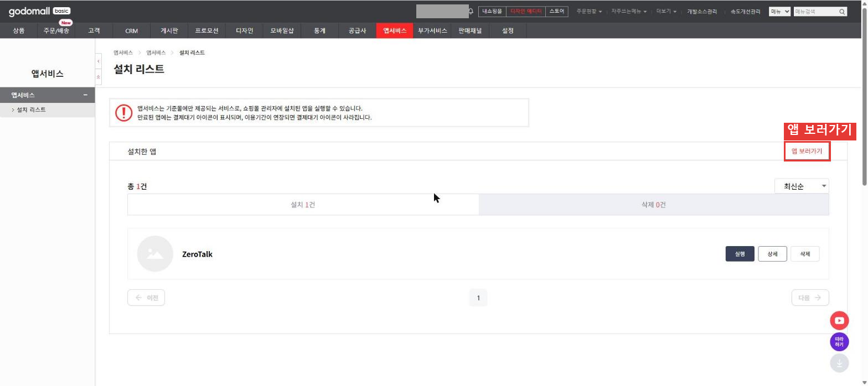Open the notification bell icon
The width and height of the screenshot is (868, 386).
point(471,12)
